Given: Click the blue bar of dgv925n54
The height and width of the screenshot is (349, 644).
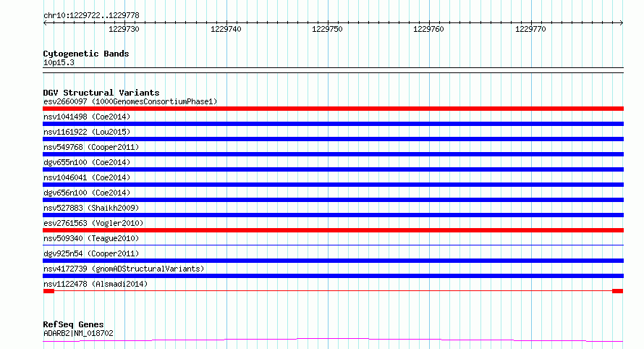Looking at the screenshot, I should (333, 261).
